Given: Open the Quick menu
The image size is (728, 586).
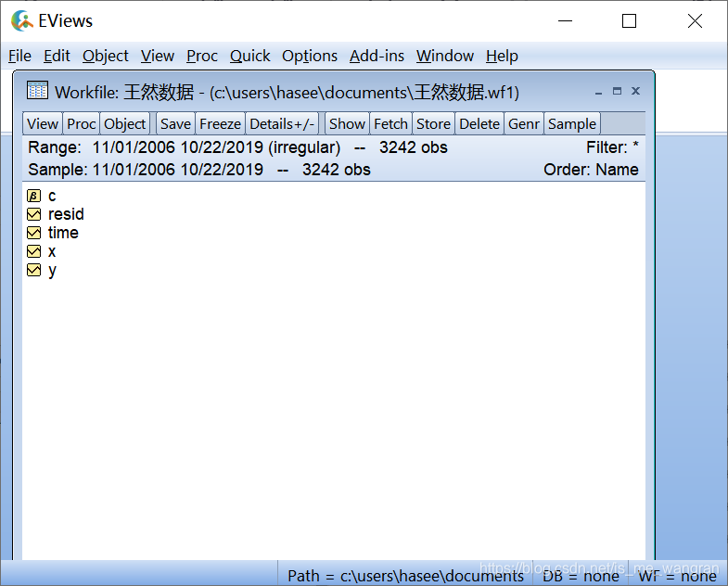Looking at the screenshot, I should coord(249,56).
